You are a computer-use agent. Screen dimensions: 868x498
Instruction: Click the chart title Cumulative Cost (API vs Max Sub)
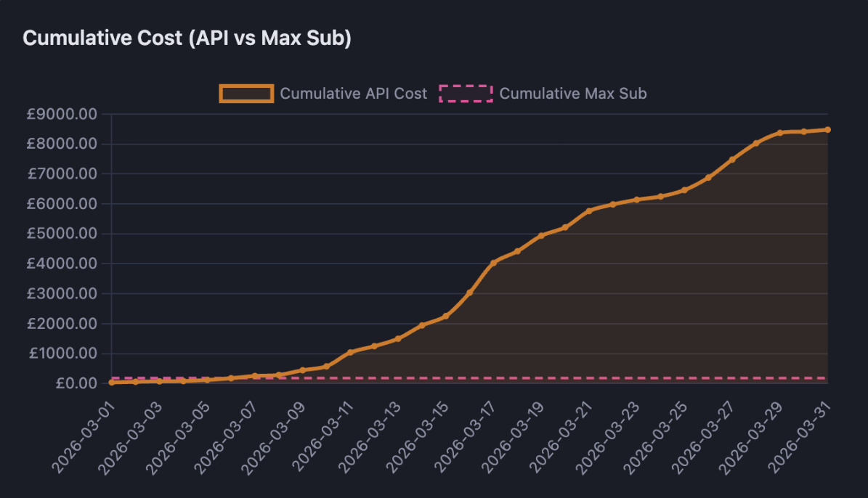coord(187,38)
